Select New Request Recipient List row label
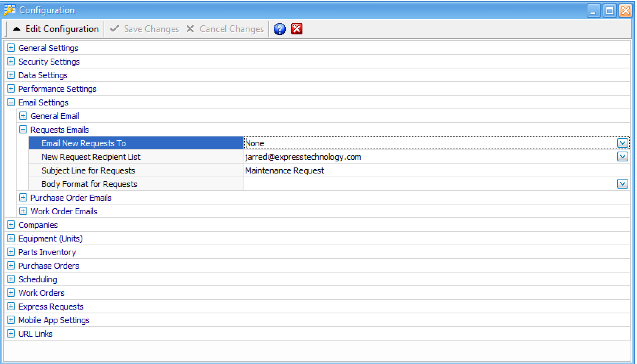The width and height of the screenshot is (637, 364). [91, 157]
